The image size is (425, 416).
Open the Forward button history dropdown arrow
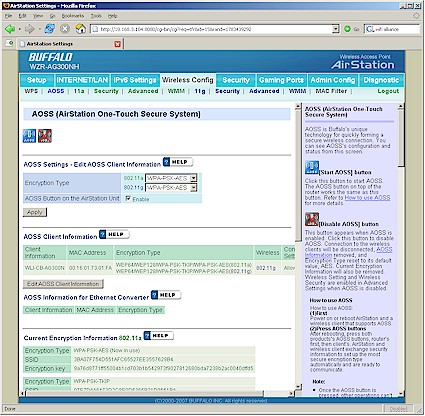point(39,29)
